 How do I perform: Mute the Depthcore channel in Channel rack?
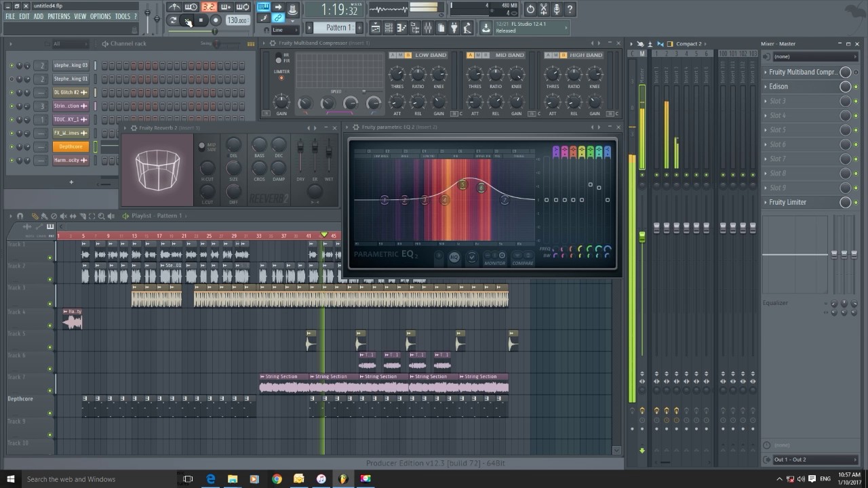coord(12,146)
